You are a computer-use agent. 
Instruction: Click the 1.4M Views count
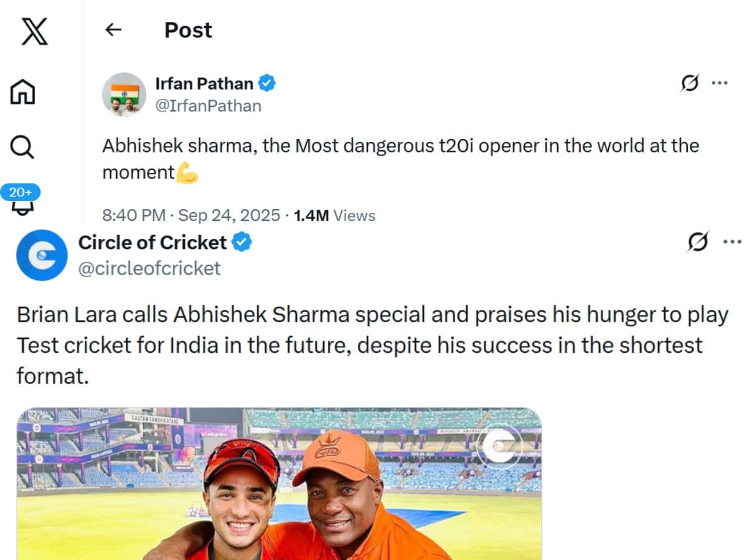click(334, 216)
